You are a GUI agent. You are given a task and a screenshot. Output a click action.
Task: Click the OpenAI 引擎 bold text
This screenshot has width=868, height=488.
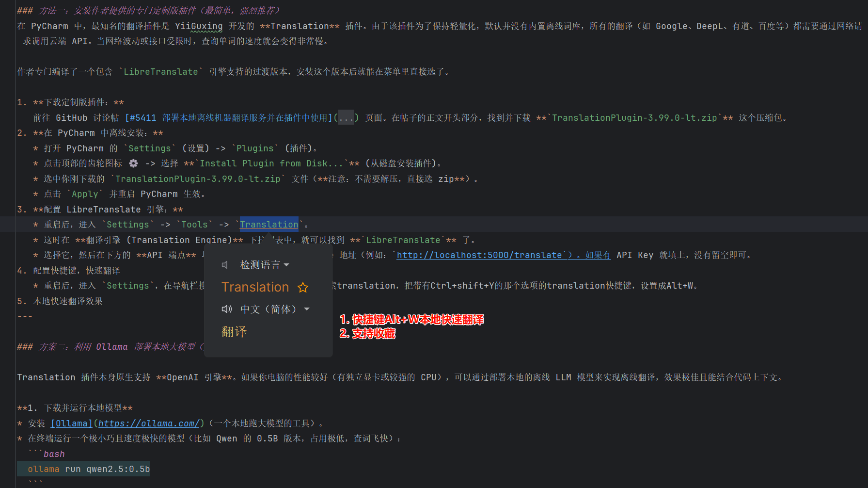click(x=194, y=377)
